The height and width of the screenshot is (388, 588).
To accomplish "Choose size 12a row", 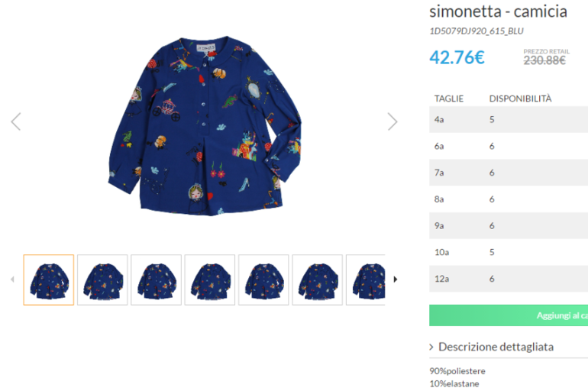I will click(508, 279).
